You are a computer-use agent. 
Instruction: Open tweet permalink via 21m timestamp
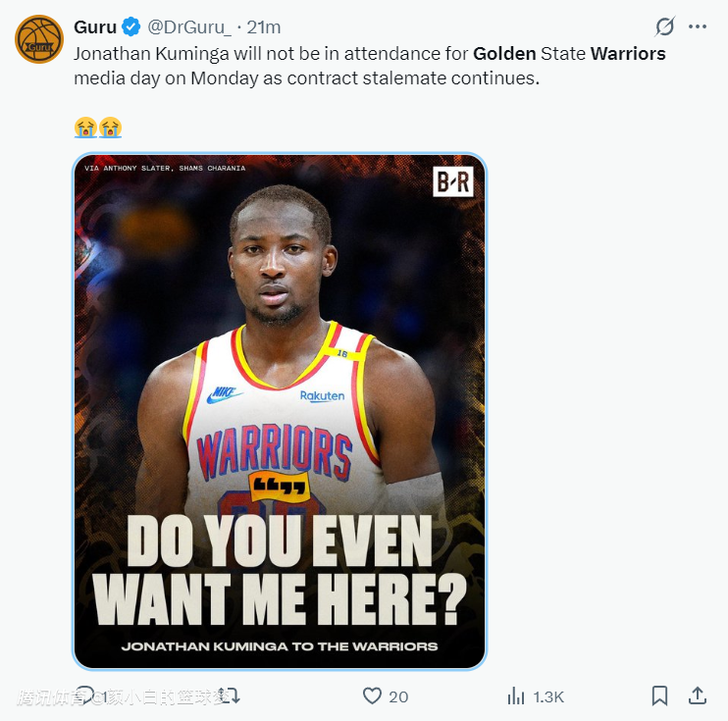(x=264, y=27)
